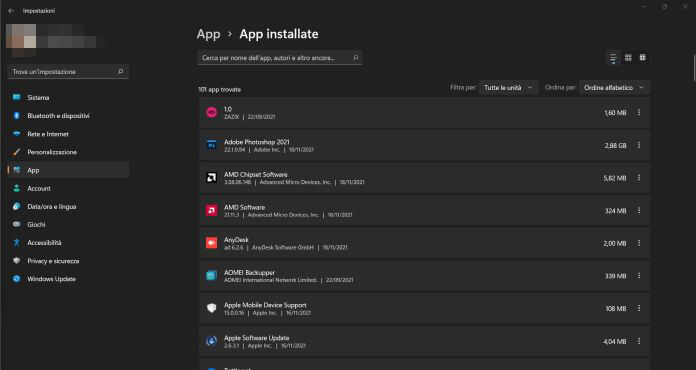The width and height of the screenshot is (696, 370).
Task: Open more options for Apple Software Update
Action: click(x=639, y=341)
